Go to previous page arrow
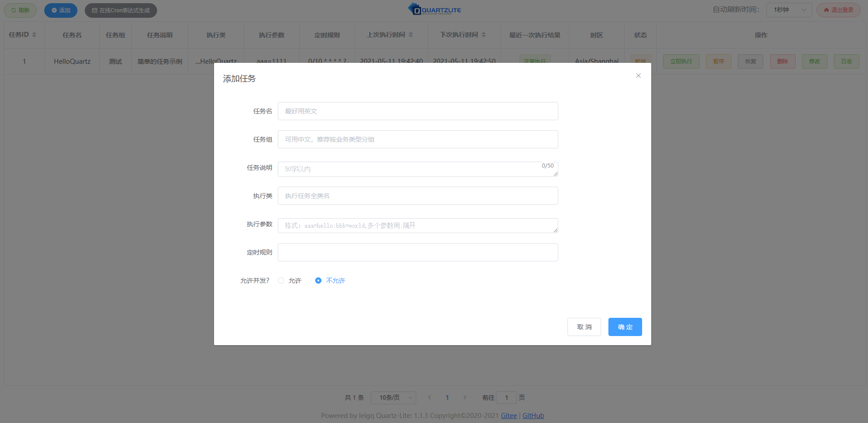 pos(429,398)
